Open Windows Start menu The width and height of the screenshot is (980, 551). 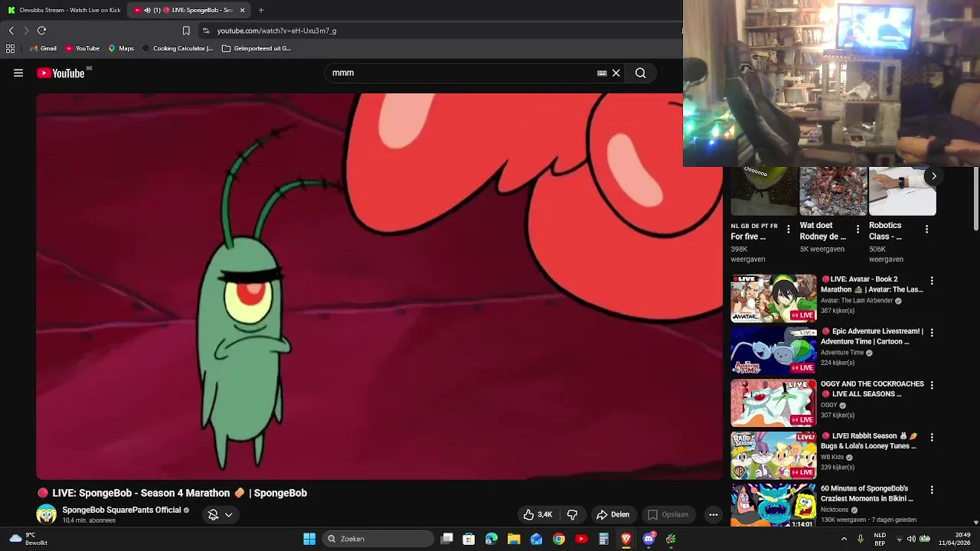pyautogui.click(x=309, y=539)
